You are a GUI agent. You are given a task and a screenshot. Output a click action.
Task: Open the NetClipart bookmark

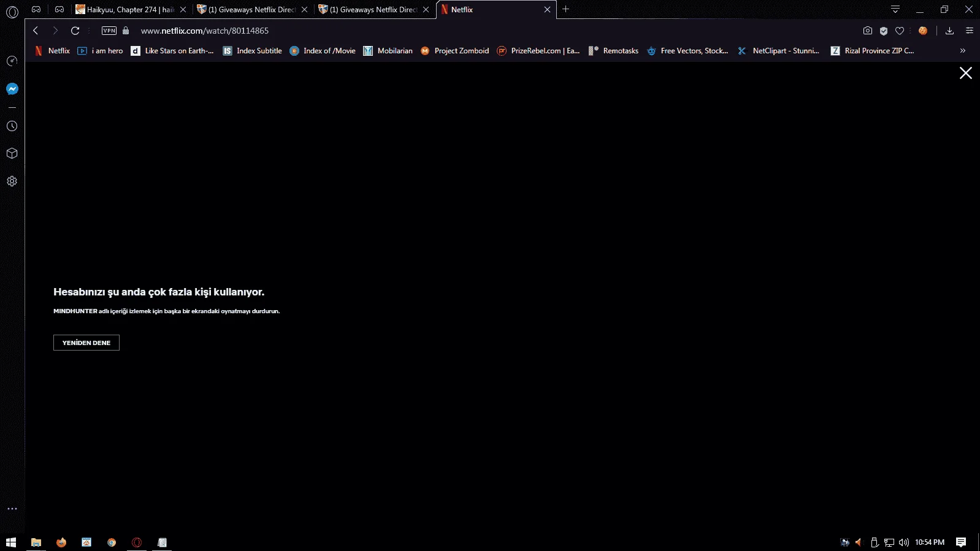[x=778, y=51]
